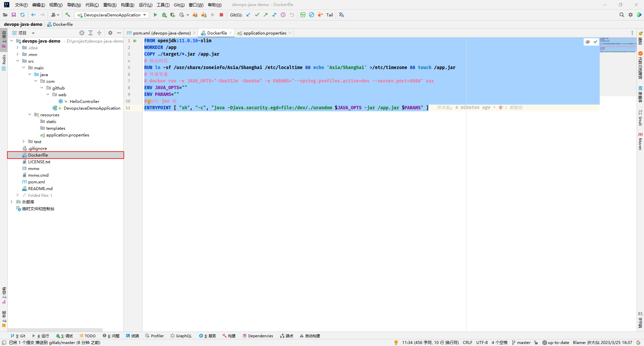Screen dimensions: 644x346
Task: Click the Open folder icon in the toolbar
Action: (x=5, y=15)
